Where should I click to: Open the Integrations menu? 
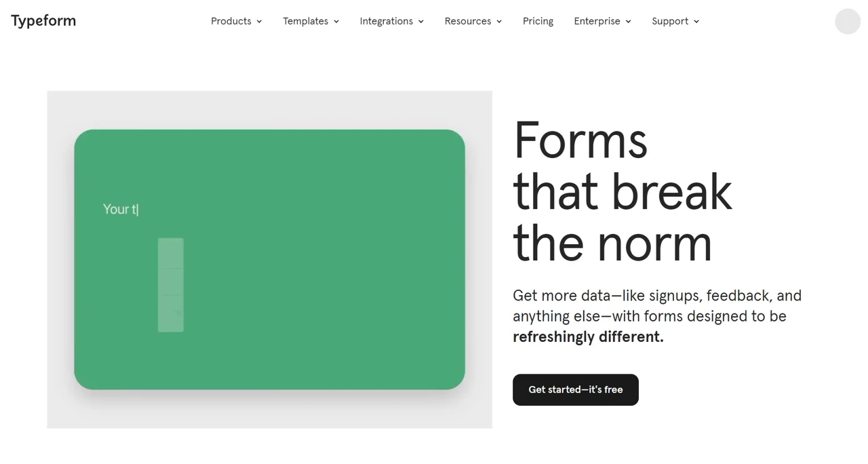(391, 21)
